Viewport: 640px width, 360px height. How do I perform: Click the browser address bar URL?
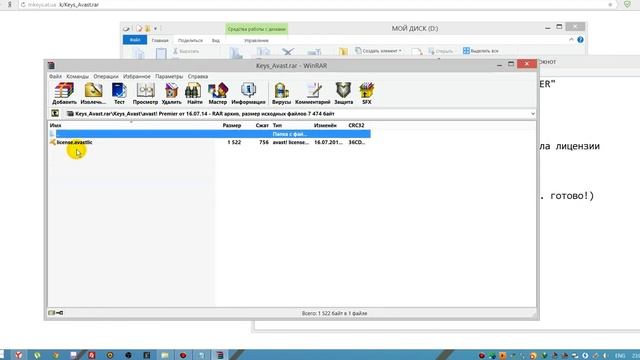63,4
